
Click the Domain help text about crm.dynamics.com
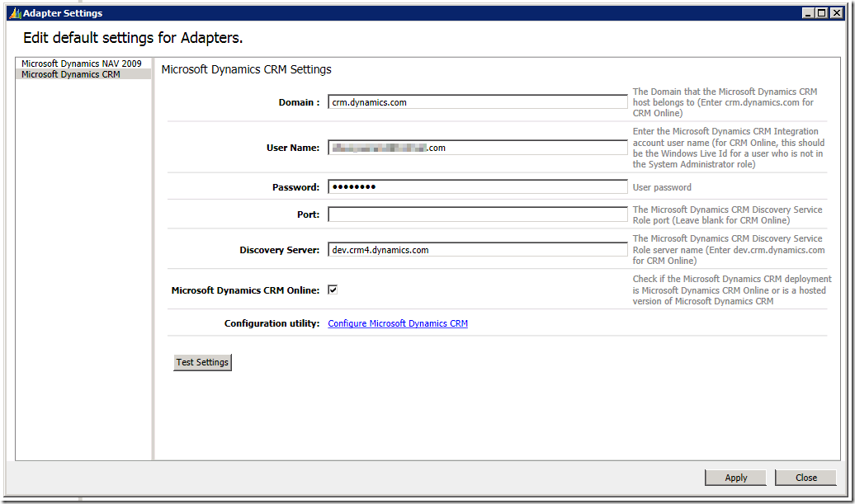725,102
